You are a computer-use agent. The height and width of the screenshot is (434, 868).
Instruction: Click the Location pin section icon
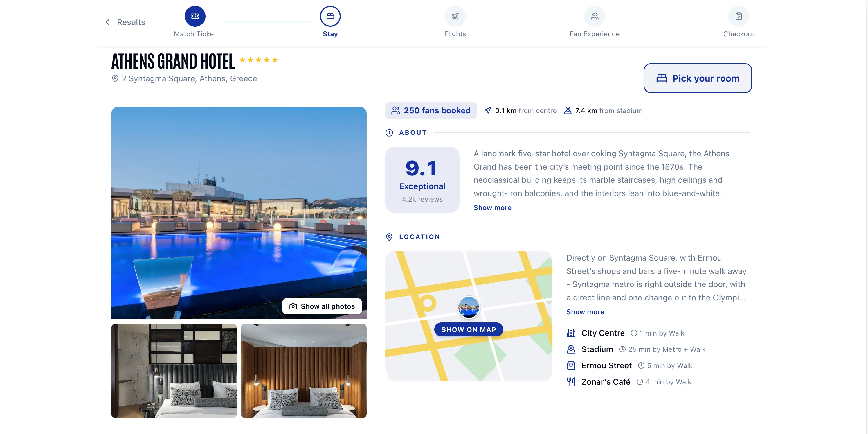(389, 237)
